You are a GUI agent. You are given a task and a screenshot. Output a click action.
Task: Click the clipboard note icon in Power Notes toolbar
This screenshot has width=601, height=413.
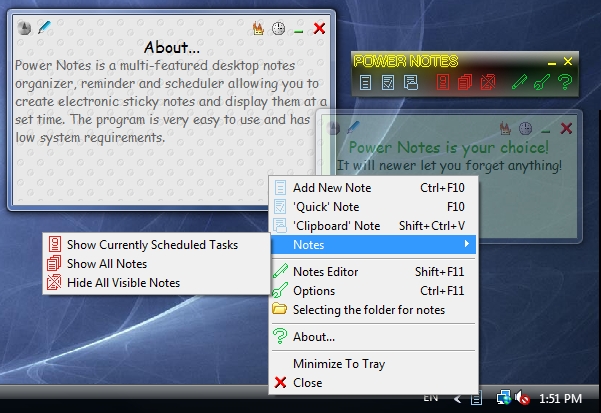(x=411, y=82)
